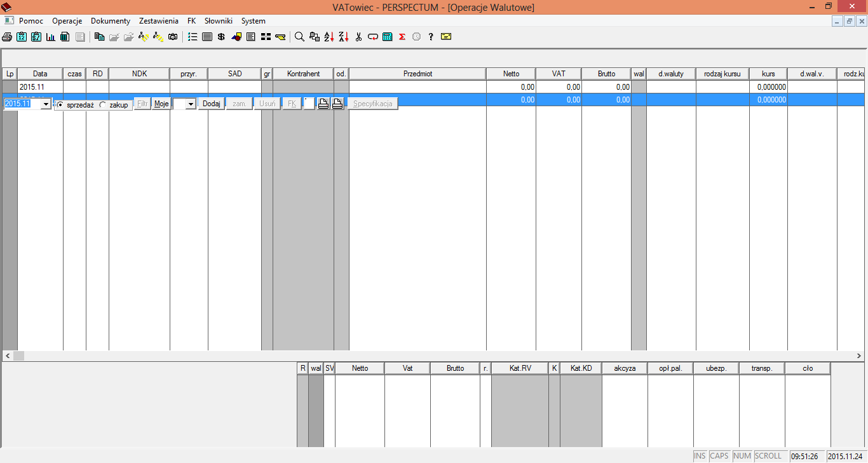Click the camera icon in toolbar
Image resolution: width=868 pixels, height=463 pixels.
pyautogui.click(x=173, y=37)
